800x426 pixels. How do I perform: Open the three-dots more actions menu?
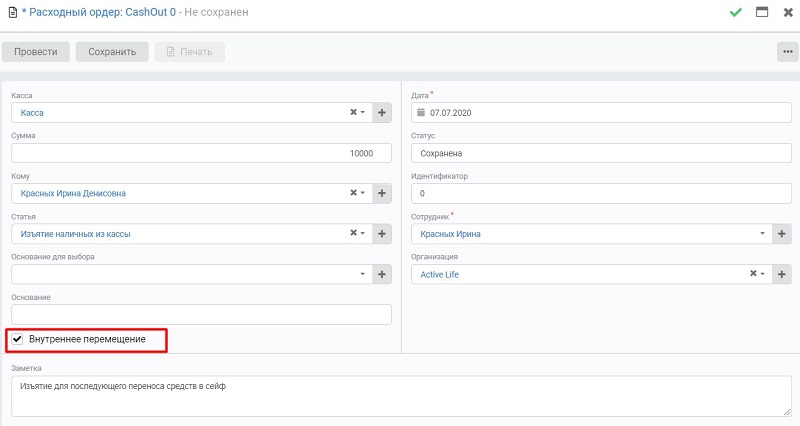point(788,52)
